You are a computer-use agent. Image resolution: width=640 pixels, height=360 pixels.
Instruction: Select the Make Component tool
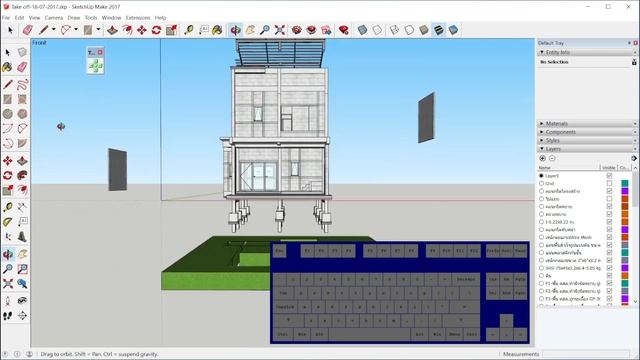click(22, 52)
